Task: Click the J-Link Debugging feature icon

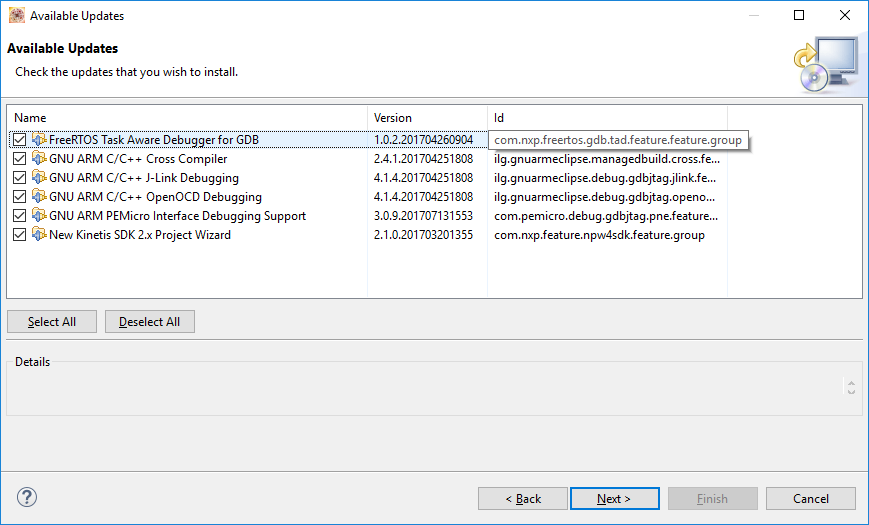Action: click(x=39, y=178)
